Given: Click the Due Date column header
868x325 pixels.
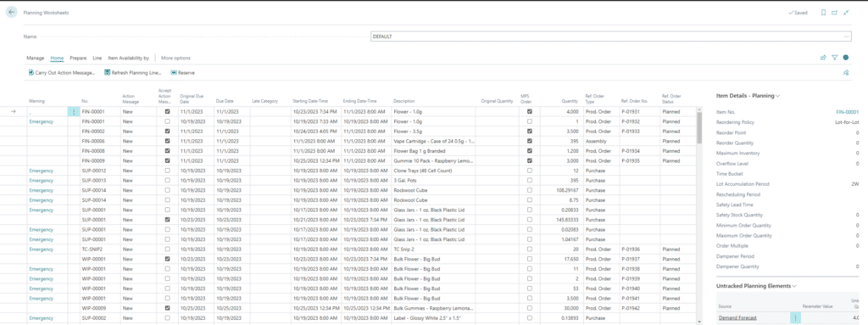Looking at the screenshot, I should [x=225, y=101].
